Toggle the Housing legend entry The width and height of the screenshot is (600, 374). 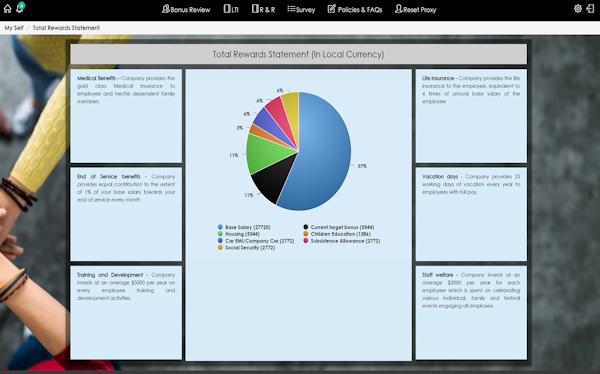[x=239, y=234]
